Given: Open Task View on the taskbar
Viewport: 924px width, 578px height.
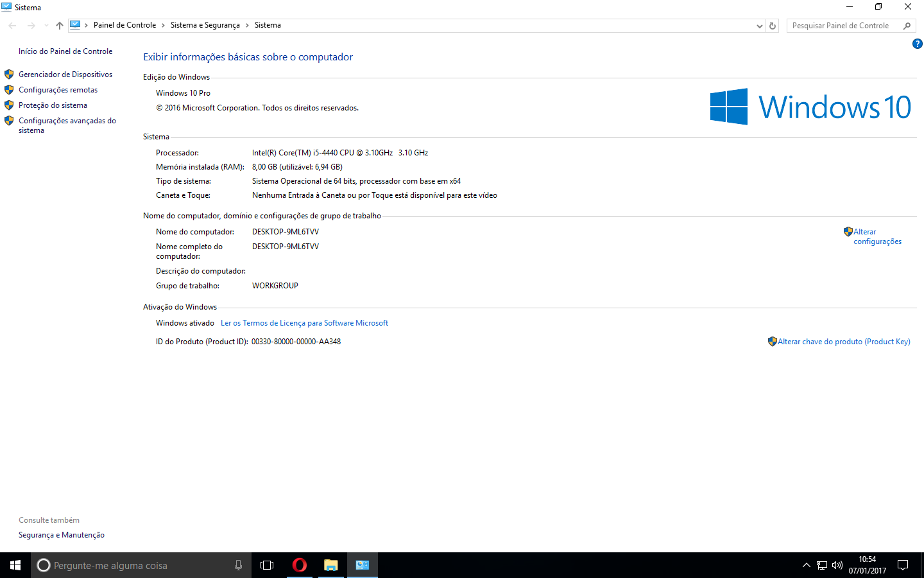Looking at the screenshot, I should [267, 565].
